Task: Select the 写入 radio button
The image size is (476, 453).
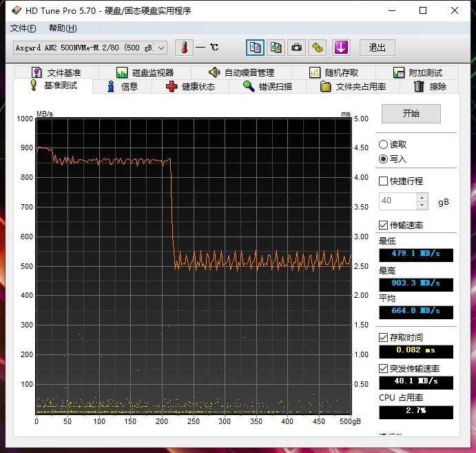Action: tap(384, 159)
